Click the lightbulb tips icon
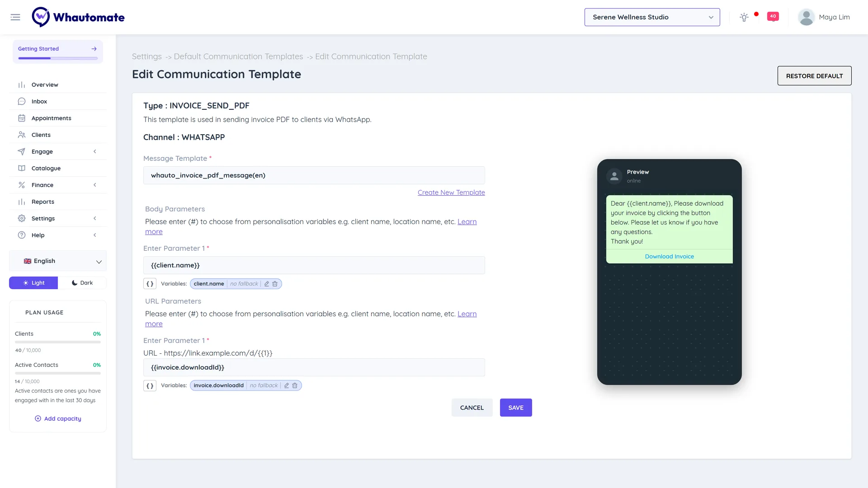 point(744,17)
